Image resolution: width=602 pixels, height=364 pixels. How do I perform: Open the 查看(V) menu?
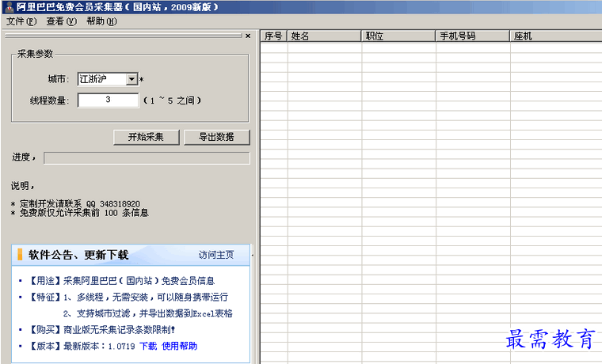(62, 21)
